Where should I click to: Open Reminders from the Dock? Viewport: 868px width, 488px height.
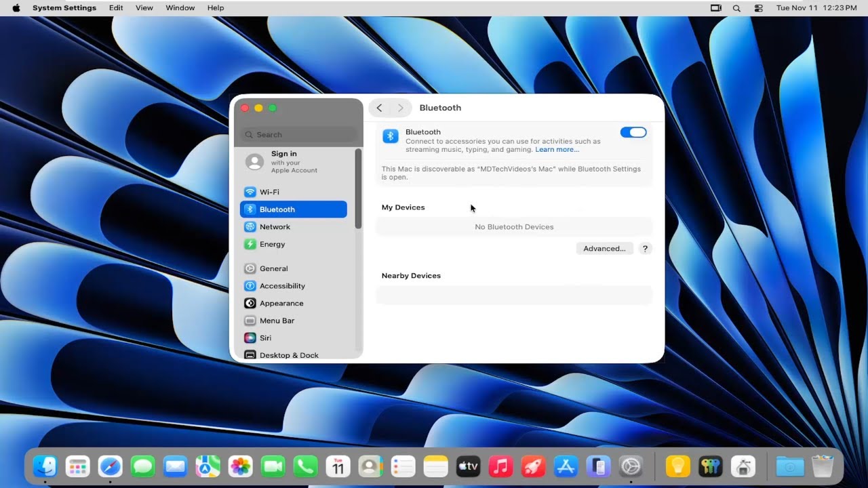(403, 466)
